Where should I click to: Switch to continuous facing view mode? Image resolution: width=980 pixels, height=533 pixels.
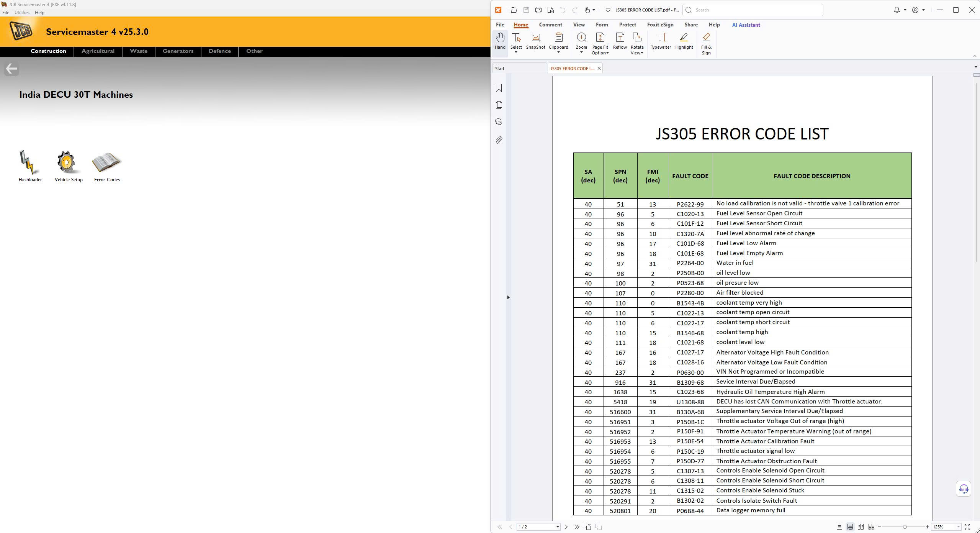871,527
